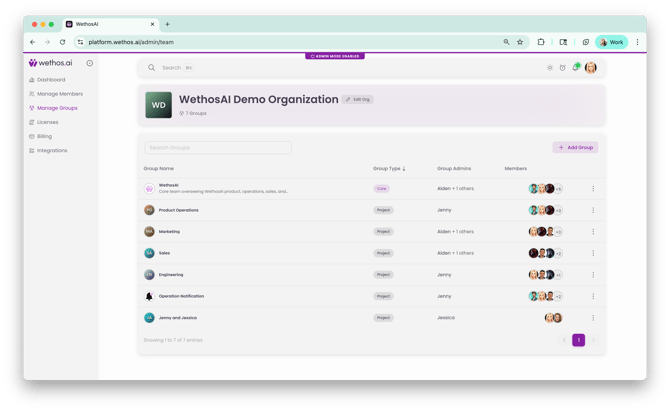Open the Billing section

(x=46, y=136)
